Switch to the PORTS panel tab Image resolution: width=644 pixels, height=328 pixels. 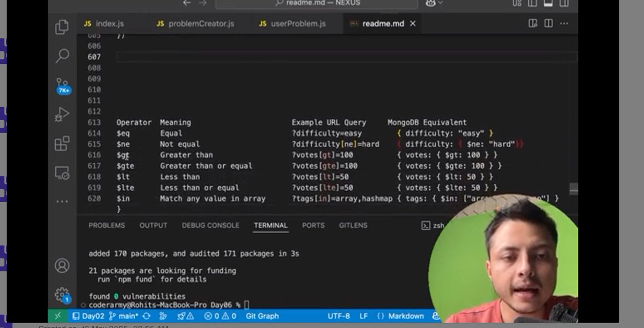[x=313, y=226]
